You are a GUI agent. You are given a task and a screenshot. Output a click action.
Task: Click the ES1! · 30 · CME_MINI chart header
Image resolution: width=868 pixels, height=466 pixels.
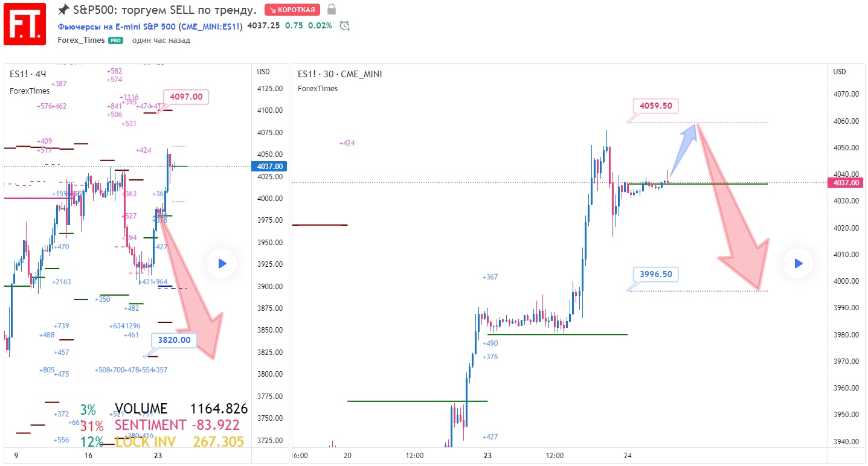[x=340, y=74]
